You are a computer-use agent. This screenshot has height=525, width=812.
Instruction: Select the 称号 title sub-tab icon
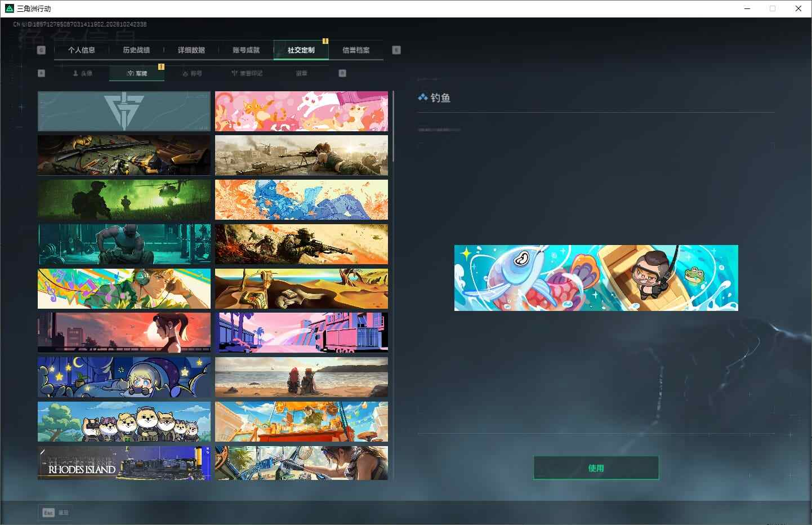pyautogui.click(x=185, y=73)
